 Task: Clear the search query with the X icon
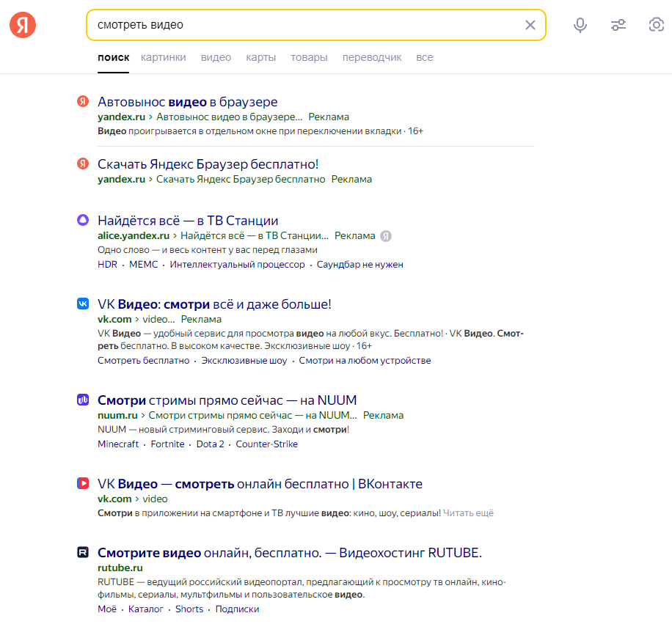[x=530, y=25]
